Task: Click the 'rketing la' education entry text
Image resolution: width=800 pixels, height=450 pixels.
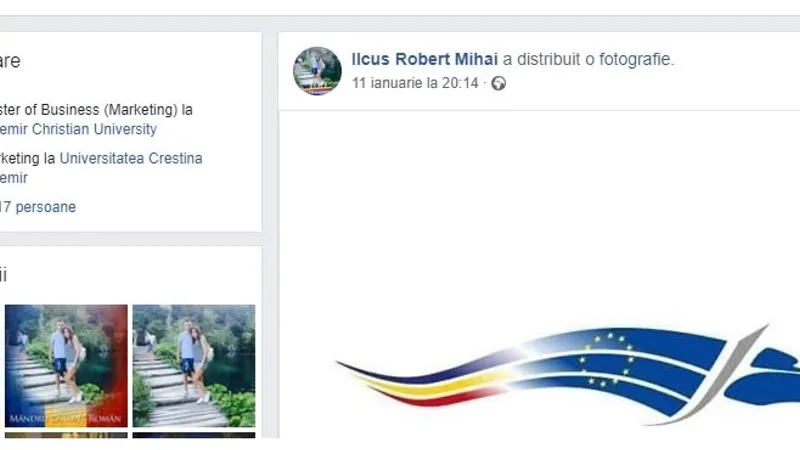Action: tap(28, 158)
